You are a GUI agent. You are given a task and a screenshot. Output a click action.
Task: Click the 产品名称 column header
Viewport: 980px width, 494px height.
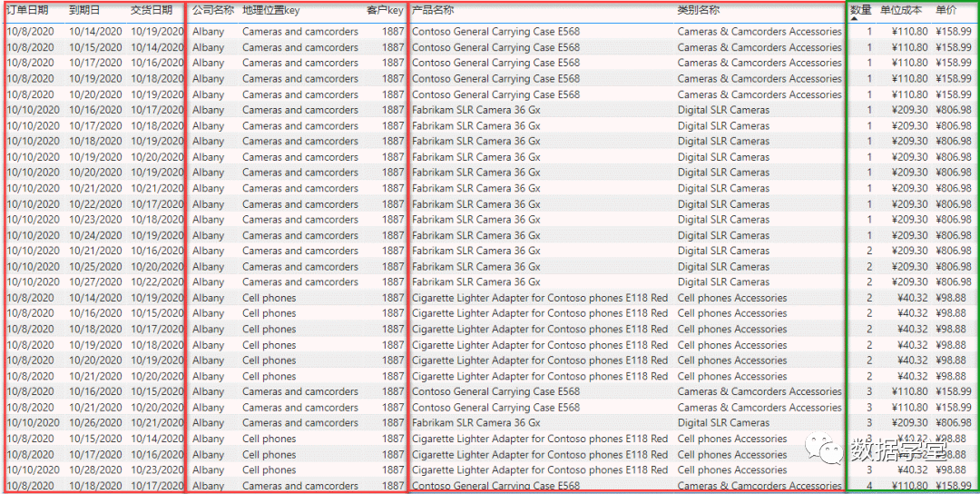[x=433, y=11]
